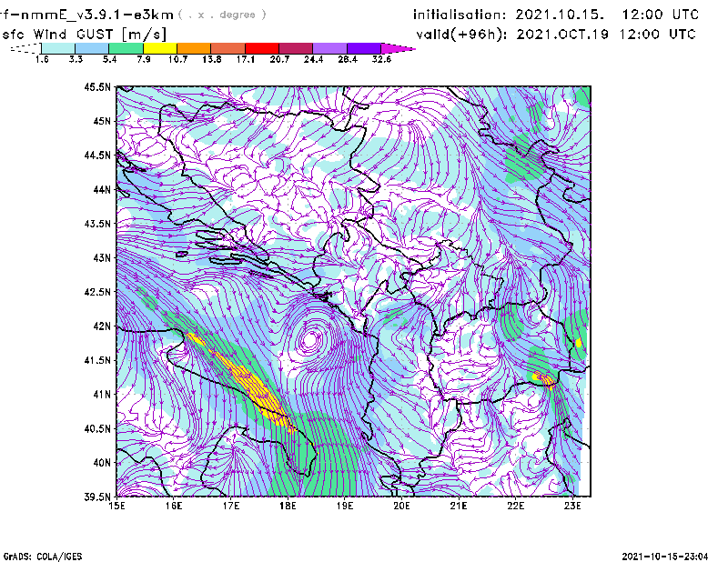Click legend value 32.6
The width and height of the screenshot is (728, 562).
pyautogui.click(x=381, y=59)
